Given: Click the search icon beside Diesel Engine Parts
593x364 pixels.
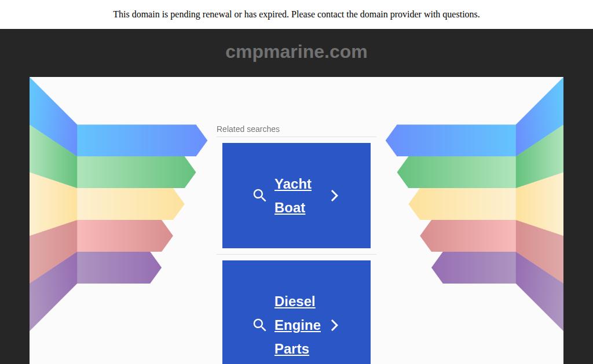Looking at the screenshot, I should [259, 325].
